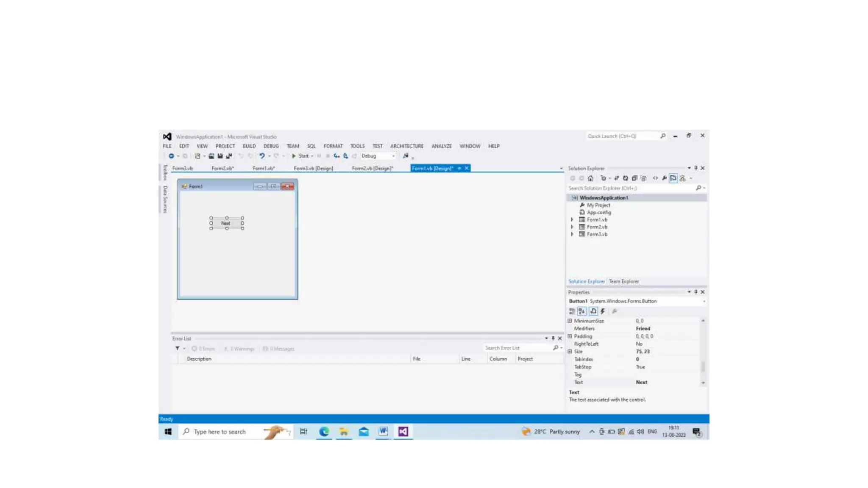The image size is (868, 488).
Task: Toggle Preview Selected Items in Solution Explorer
Action: pyautogui.click(x=673, y=178)
